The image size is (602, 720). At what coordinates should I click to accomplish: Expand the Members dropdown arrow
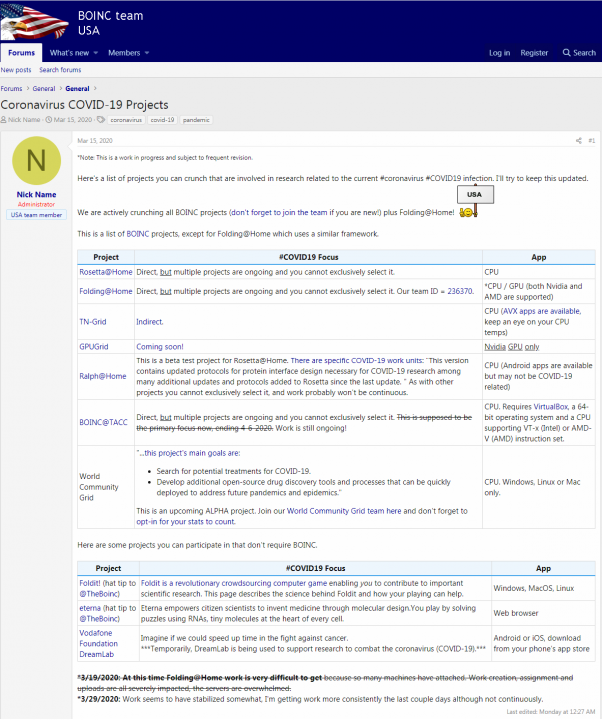pos(147,53)
